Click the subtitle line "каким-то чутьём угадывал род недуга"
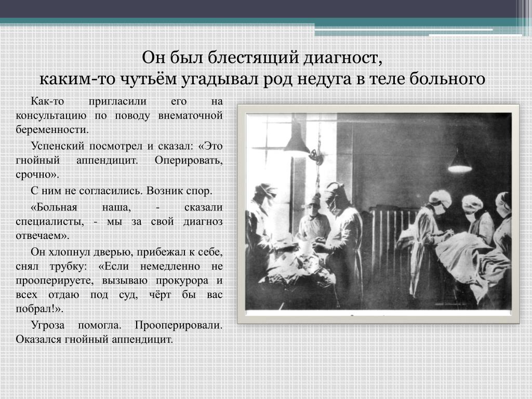532x399 pixels. point(195,79)
